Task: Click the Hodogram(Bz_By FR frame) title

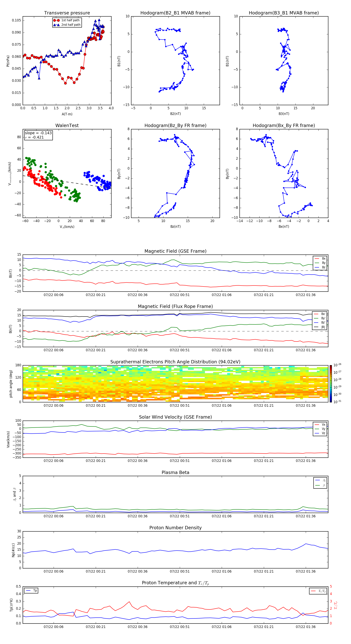Action: [175, 125]
